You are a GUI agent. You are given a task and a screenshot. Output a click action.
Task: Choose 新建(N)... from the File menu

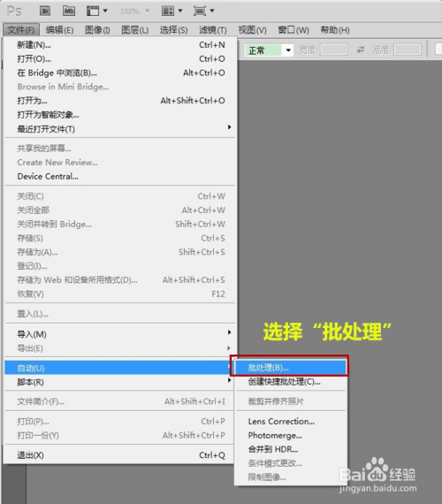(x=120, y=45)
